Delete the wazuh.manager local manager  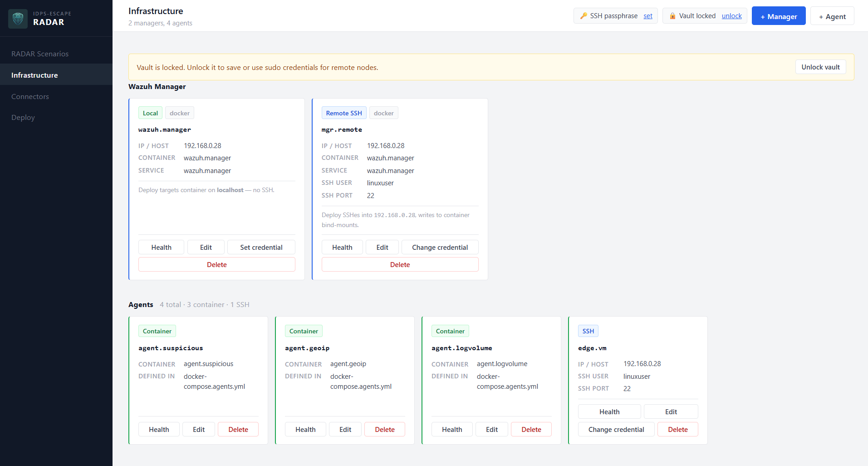[216, 264]
